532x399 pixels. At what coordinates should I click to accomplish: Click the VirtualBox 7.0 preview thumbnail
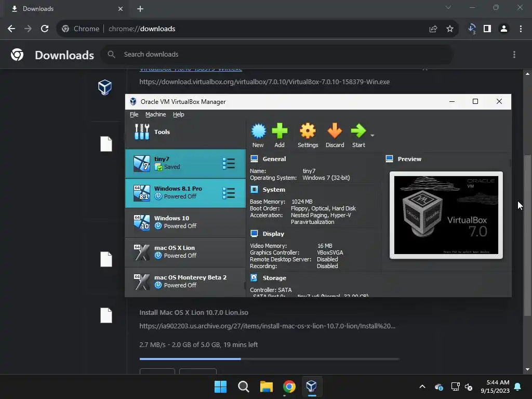pyautogui.click(x=446, y=215)
